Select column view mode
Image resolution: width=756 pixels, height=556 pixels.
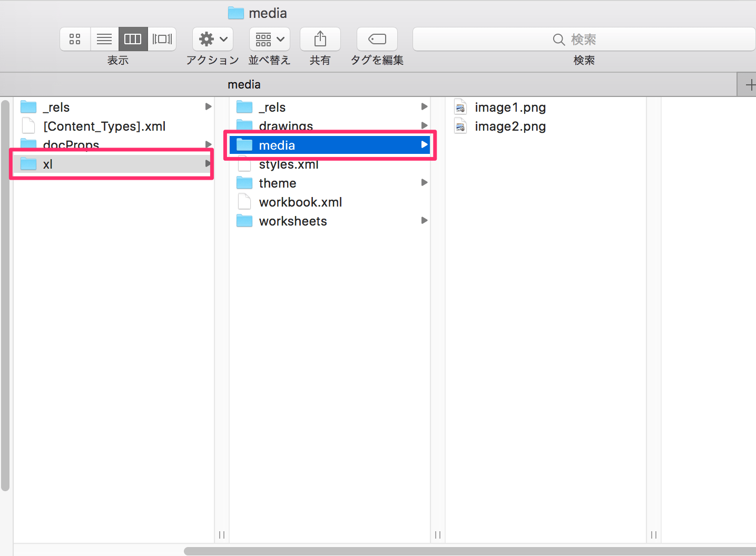click(x=133, y=39)
